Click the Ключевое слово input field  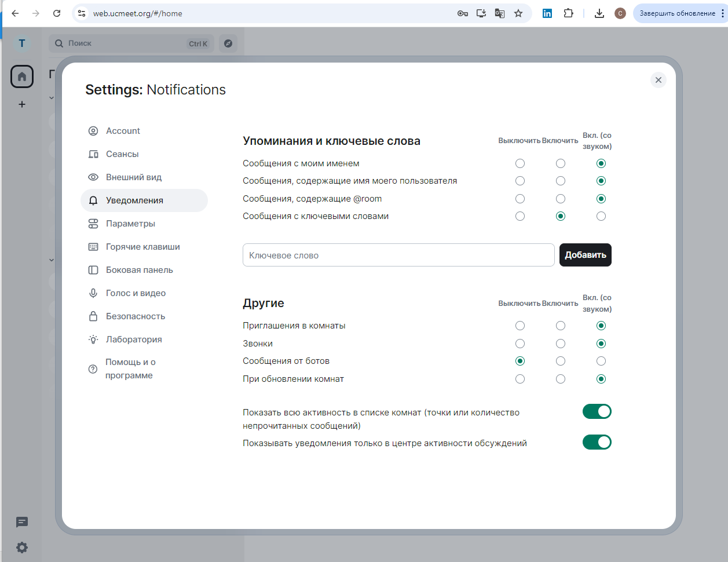coord(398,255)
